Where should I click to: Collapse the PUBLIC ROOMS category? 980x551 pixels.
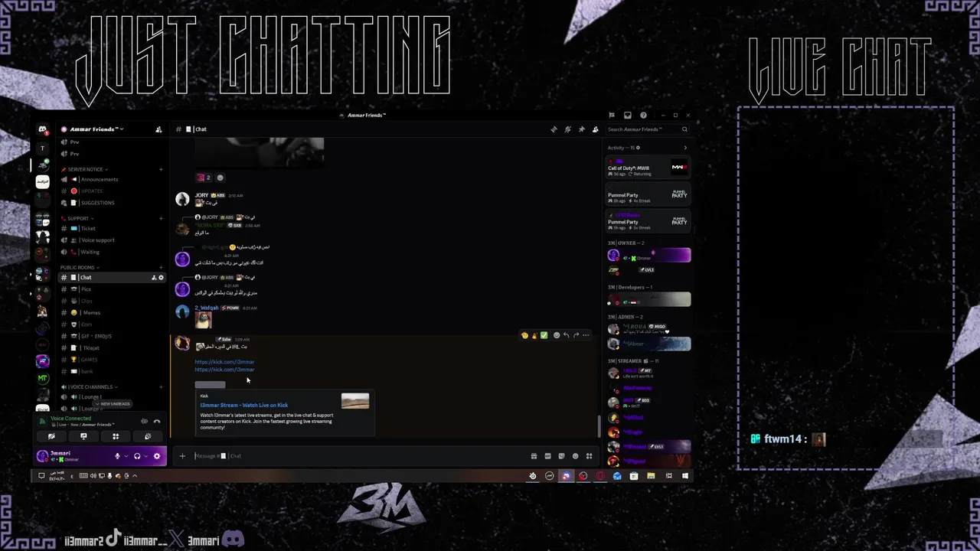[80, 267]
